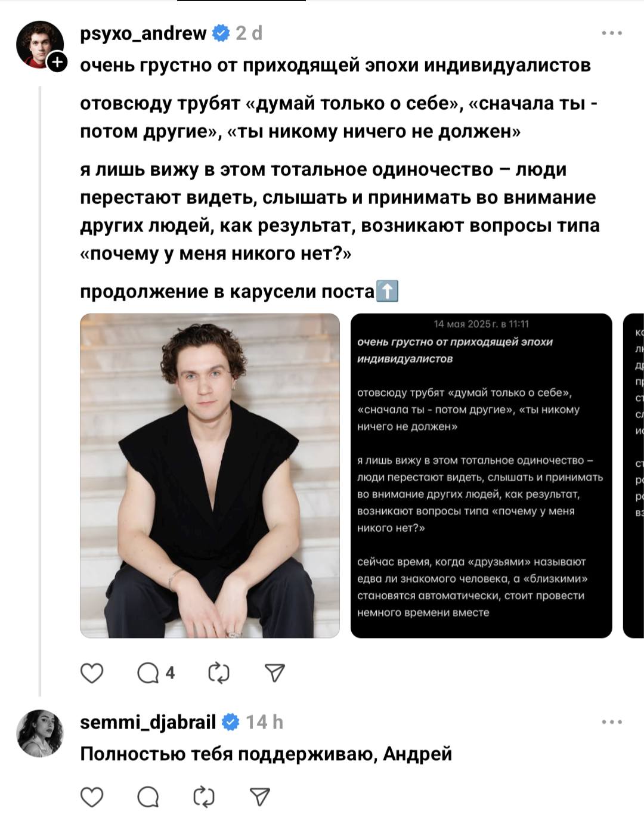Tap the reply text 'Полностью тебя поддерживаю, Андрей'
The width and height of the screenshot is (644, 821).
(266, 754)
